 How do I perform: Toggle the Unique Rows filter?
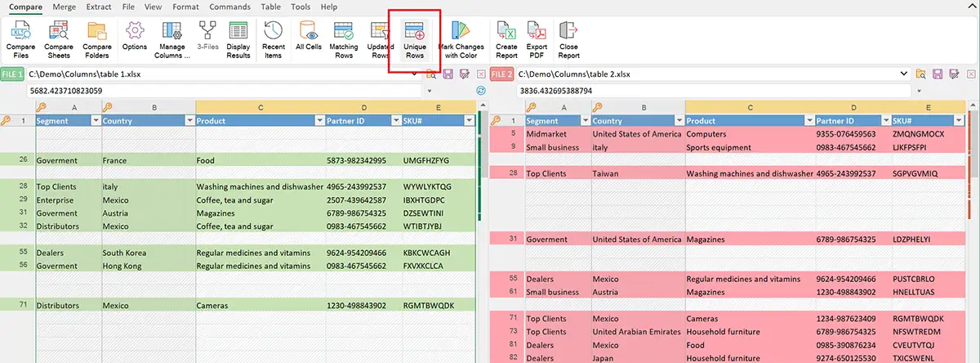414,40
